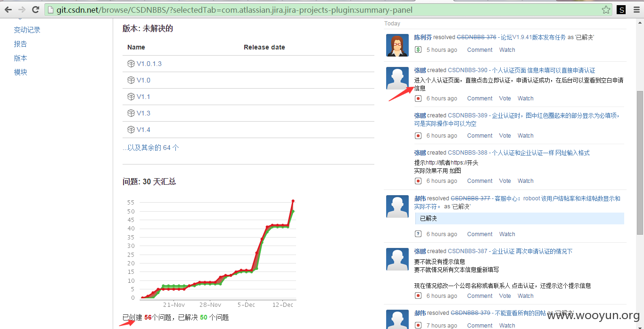Screen dimensions: 644x329
Task: Click avatar beside 张鹏 CSDNBBS-390 entry
Action: (x=397, y=78)
